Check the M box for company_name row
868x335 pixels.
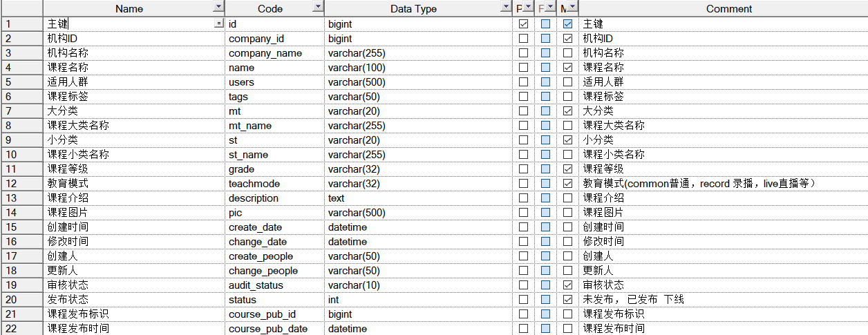tap(567, 53)
